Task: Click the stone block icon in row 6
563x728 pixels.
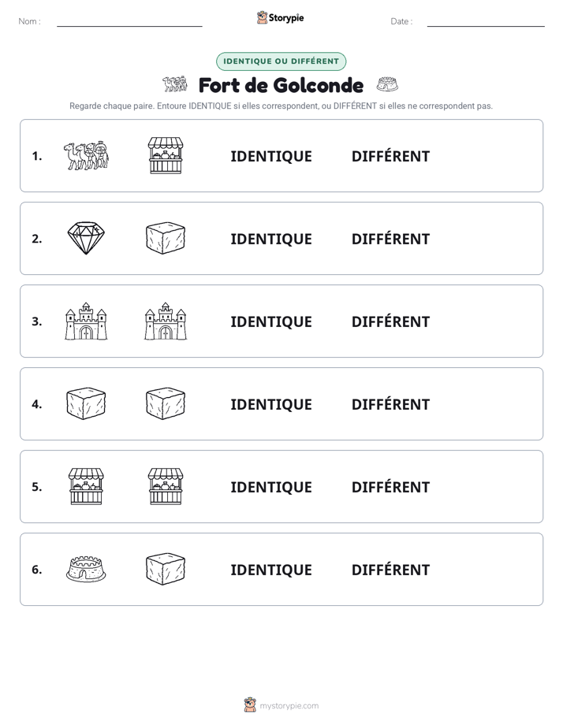Action: coord(166,569)
